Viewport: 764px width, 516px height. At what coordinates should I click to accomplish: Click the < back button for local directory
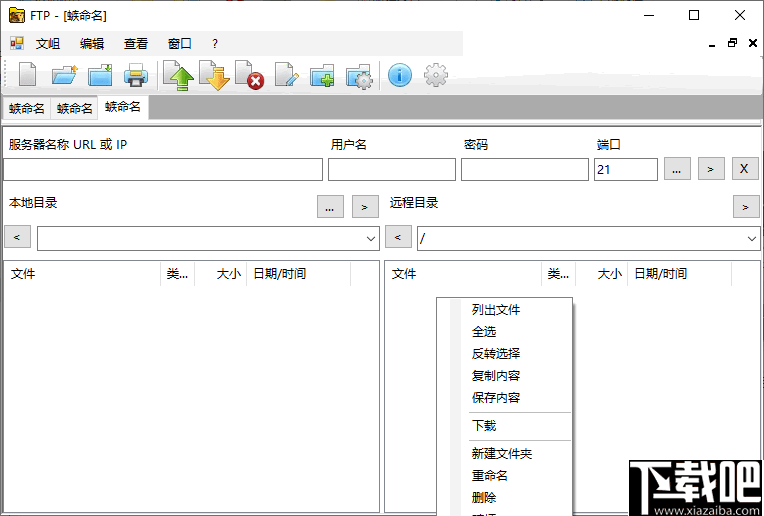(x=18, y=237)
